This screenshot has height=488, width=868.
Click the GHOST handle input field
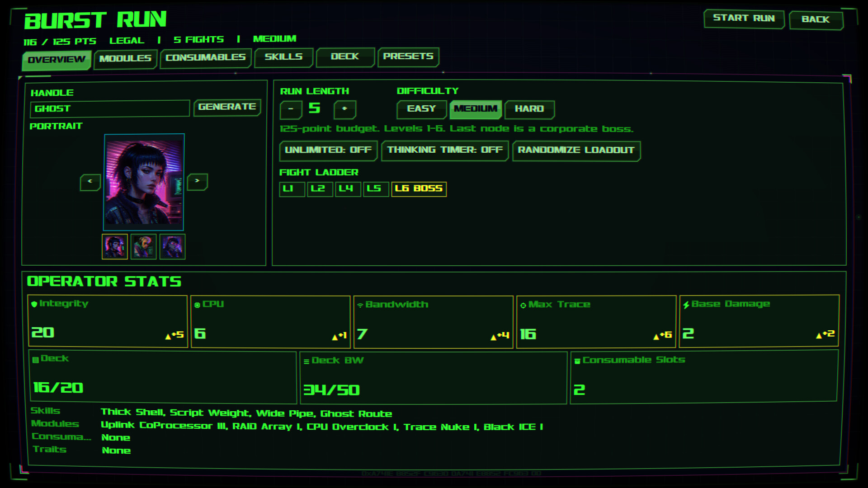(110, 109)
